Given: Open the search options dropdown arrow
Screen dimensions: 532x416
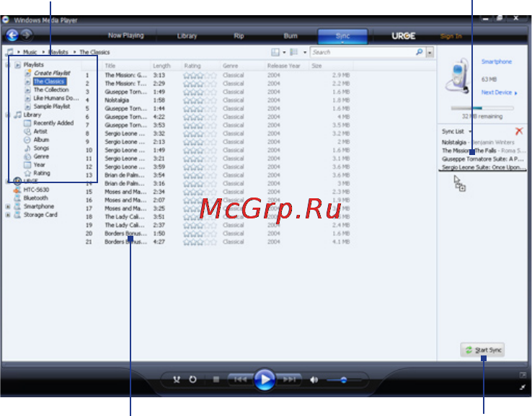Looking at the screenshot, I should point(430,53).
